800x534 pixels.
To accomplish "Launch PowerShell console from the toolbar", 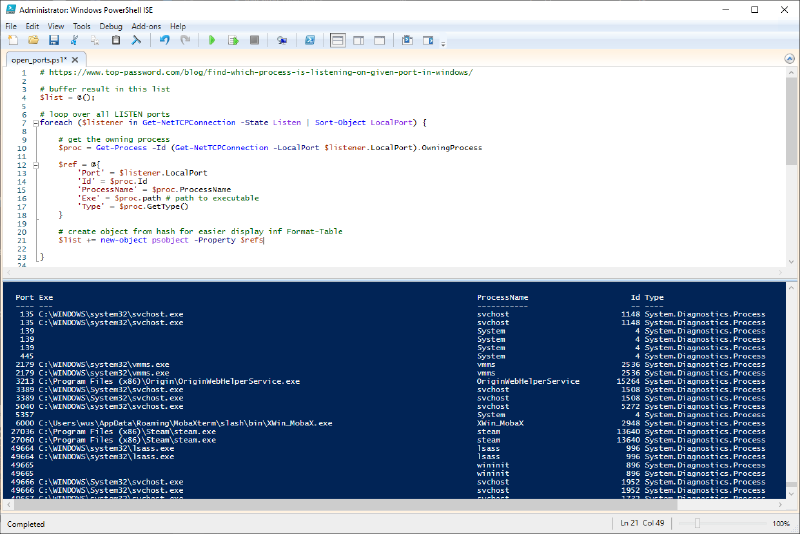I will (310, 40).
